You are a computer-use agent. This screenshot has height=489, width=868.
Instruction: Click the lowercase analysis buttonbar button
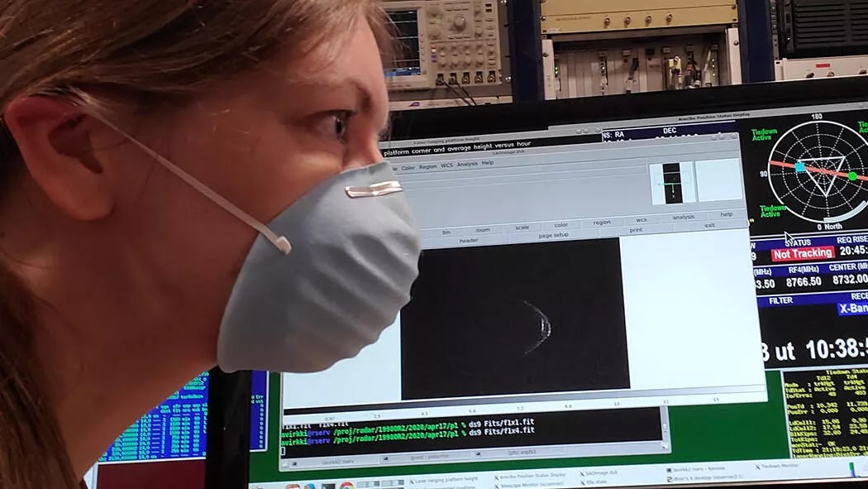coord(683,217)
